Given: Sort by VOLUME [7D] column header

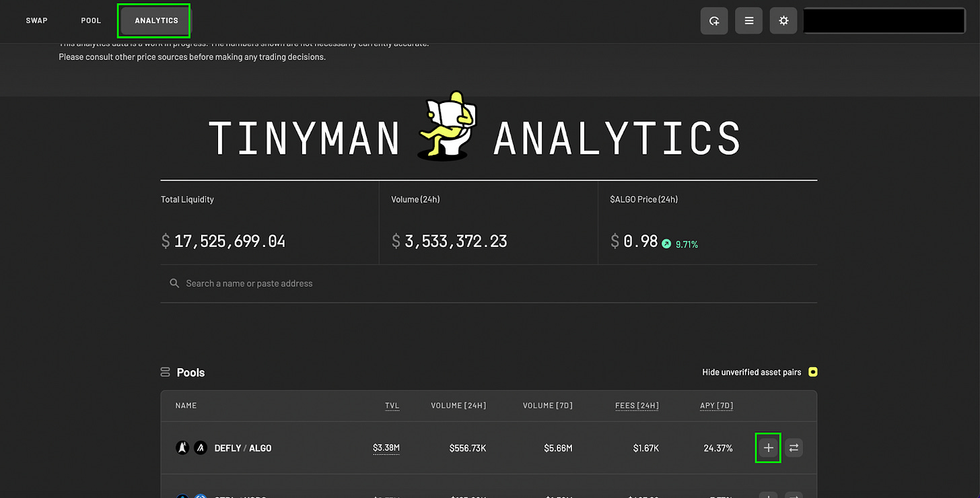Looking at the screenshot, I should 548,406.
